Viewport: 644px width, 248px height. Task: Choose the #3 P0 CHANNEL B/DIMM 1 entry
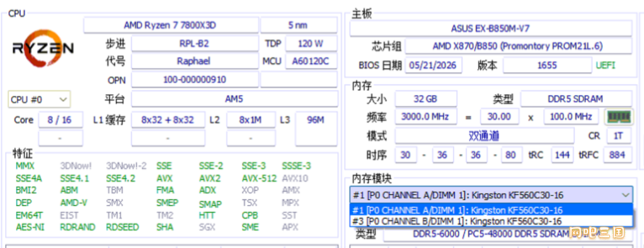click(x=492, y=221)
